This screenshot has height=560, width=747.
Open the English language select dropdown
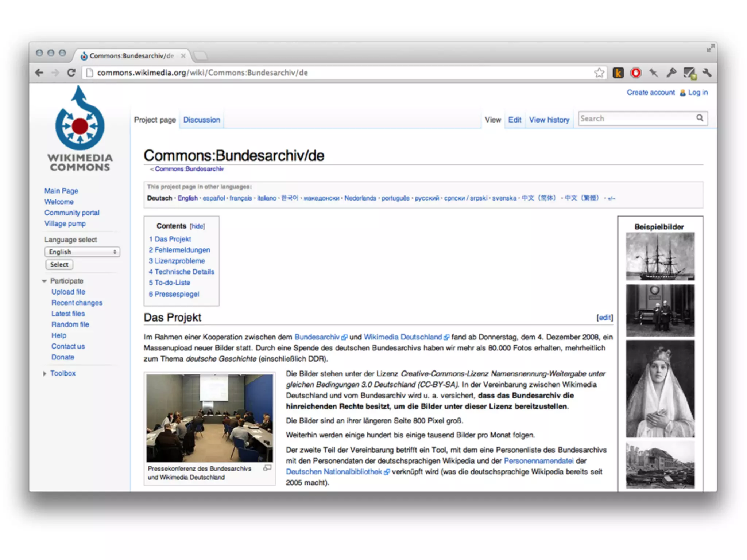tap(82, 252)
